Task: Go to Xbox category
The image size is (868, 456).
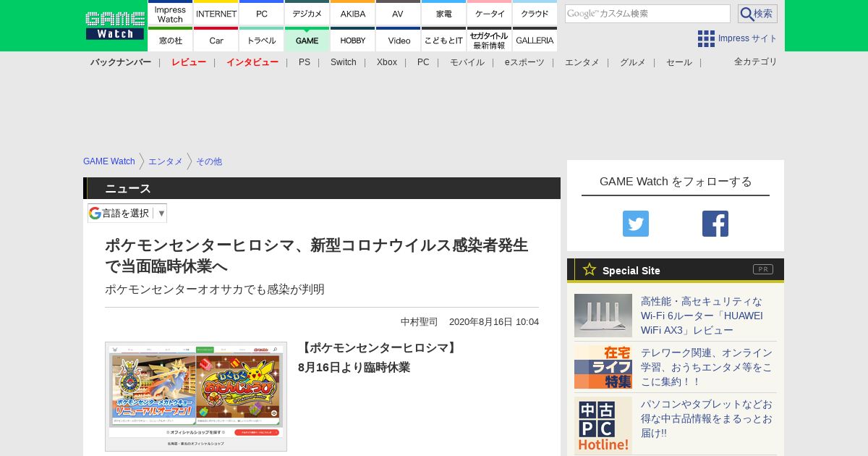Action: coord(387,62)
